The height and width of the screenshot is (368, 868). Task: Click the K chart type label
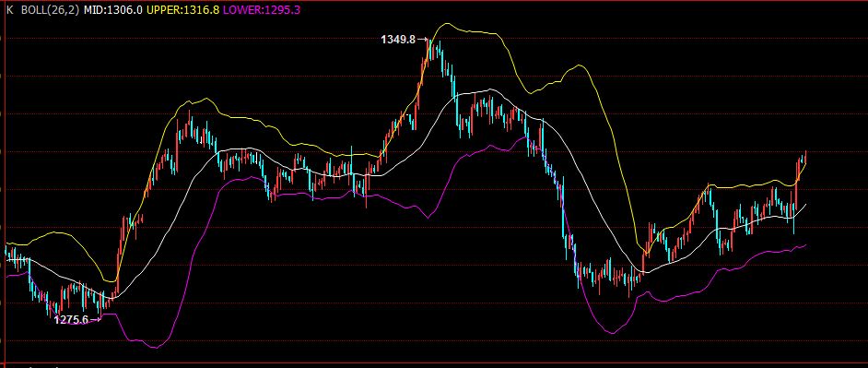(9, 10)
